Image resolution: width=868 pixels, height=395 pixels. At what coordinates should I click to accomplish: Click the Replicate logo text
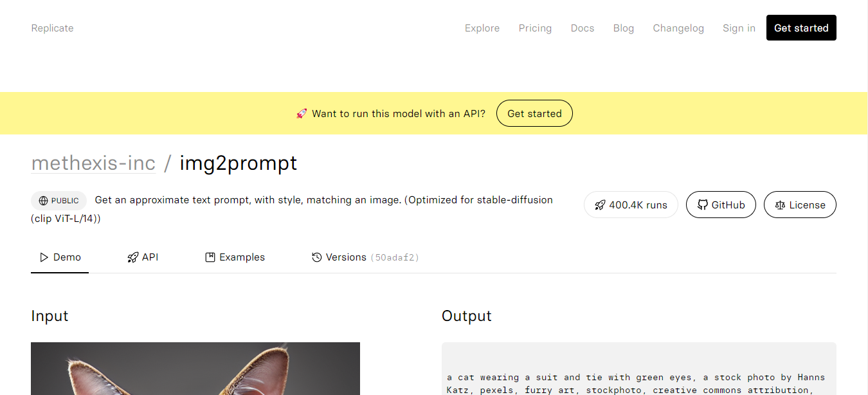point(52,28)
